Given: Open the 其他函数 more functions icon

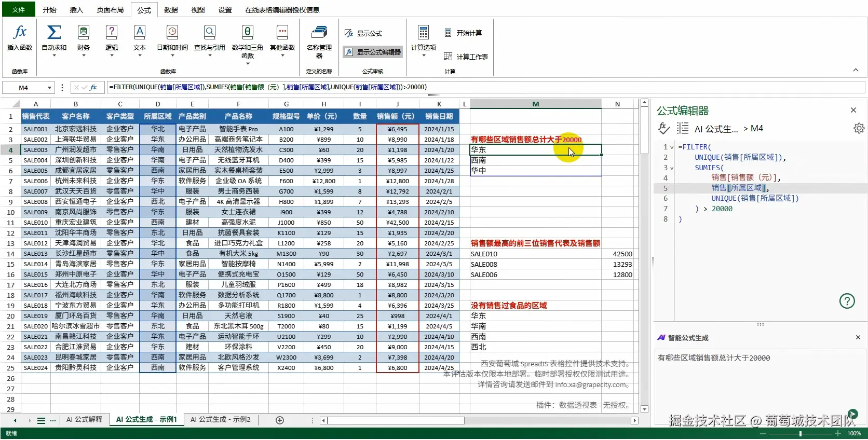Looking at the screenshot, I should coord(282,33).
